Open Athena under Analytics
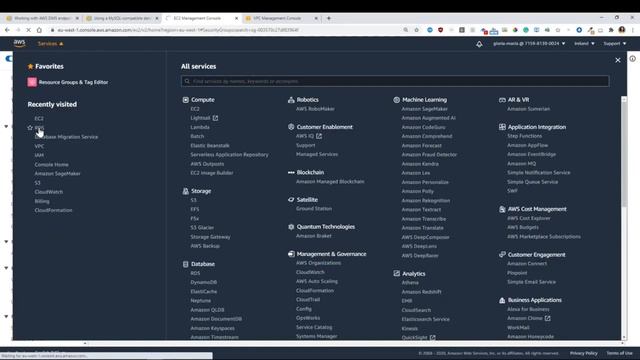This screenshot has width=640, height=360. click(410, 282)
